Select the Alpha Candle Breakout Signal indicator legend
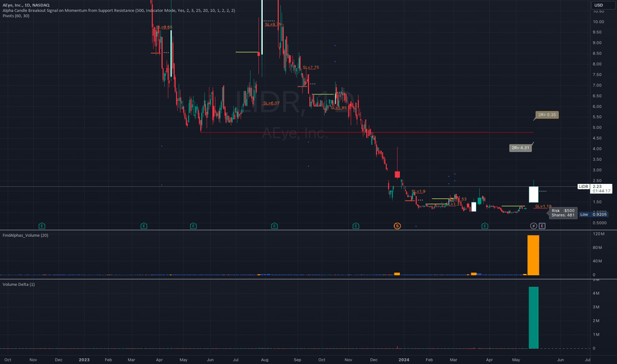617x364 pixels. [x=119, y=11]
